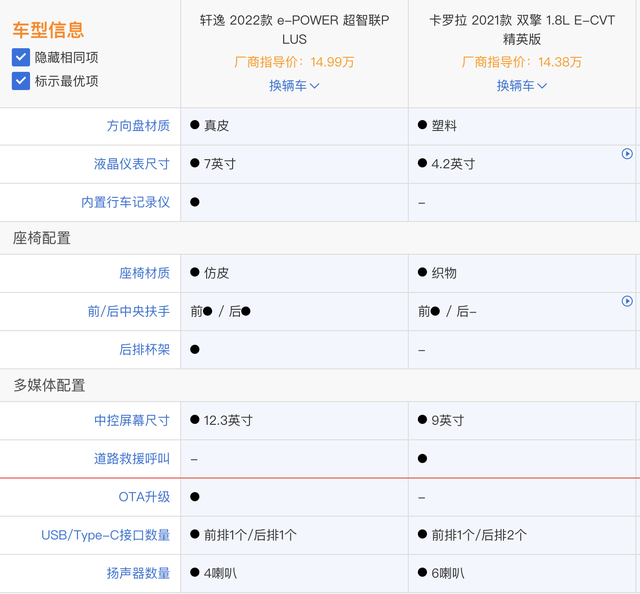Click 9英寸 screen size value
The image size is (640, 594).
[x=448, y=420]
